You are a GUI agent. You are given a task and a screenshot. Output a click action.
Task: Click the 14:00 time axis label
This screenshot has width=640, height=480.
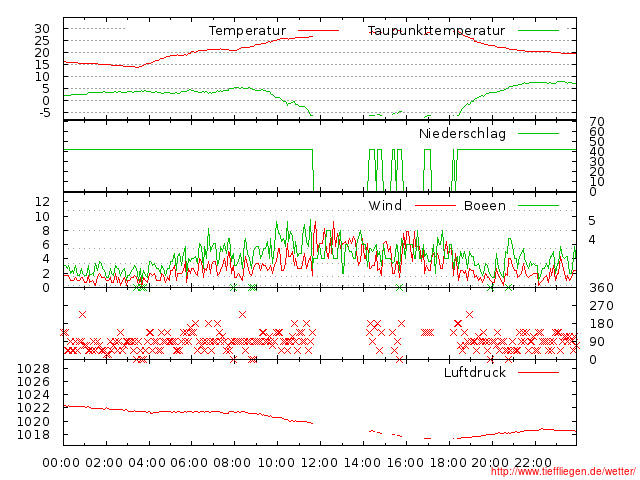[x=362, y=462]
